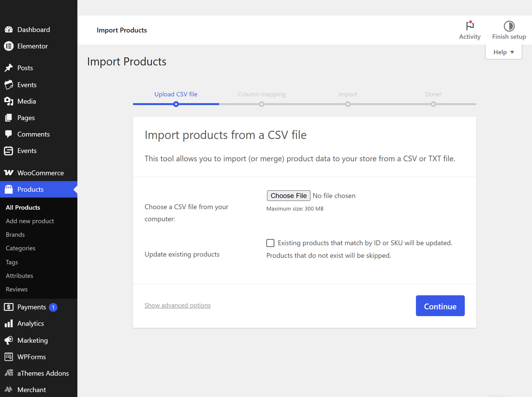Click the Done! step marker dot
This screenshot has width=532, height=397.
433,104
